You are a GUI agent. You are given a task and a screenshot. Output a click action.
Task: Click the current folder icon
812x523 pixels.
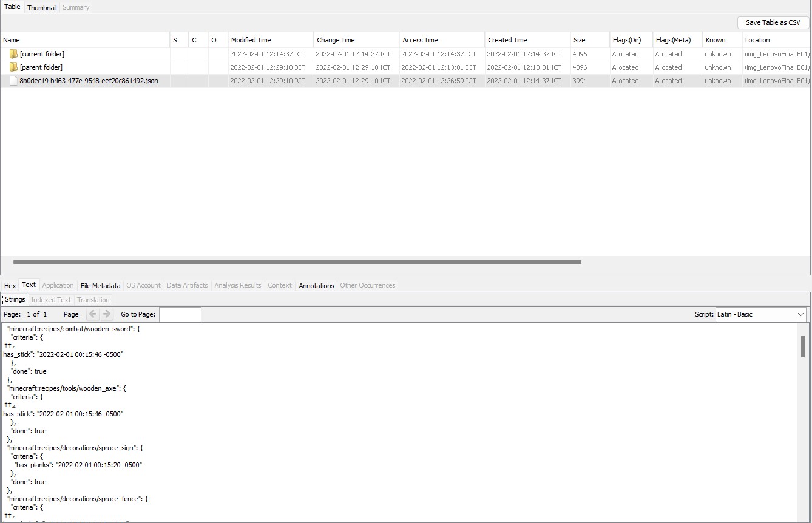click(13, 54)
